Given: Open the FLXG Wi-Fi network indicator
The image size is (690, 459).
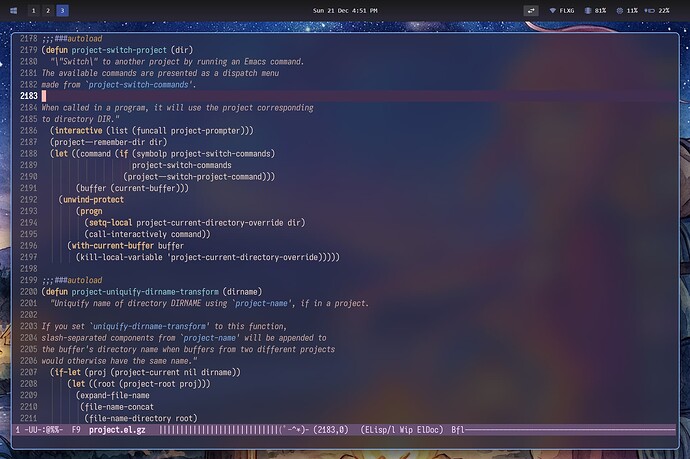Looking at the screenshot, I should pos(566,10).
